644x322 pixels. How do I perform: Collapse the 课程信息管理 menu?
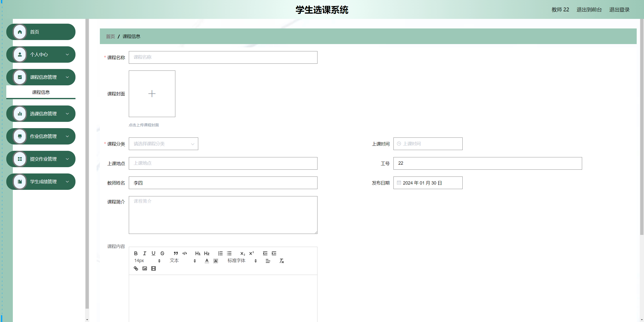tap(41, 77)
